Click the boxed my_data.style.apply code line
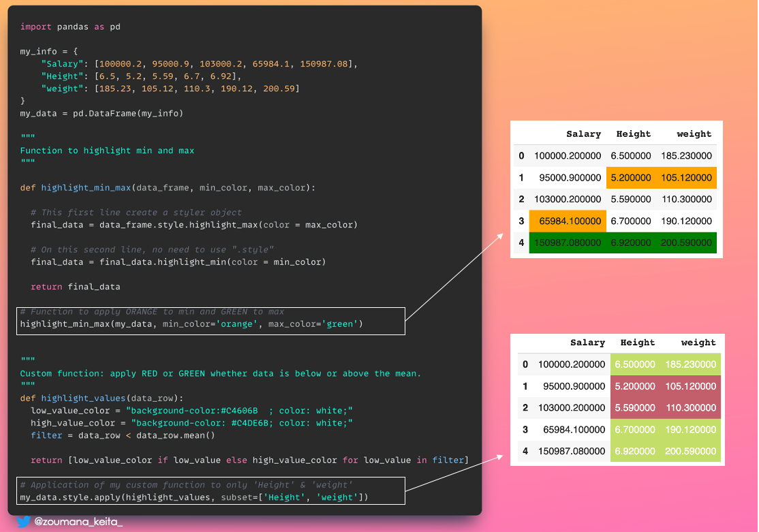 tap(194, 497)
